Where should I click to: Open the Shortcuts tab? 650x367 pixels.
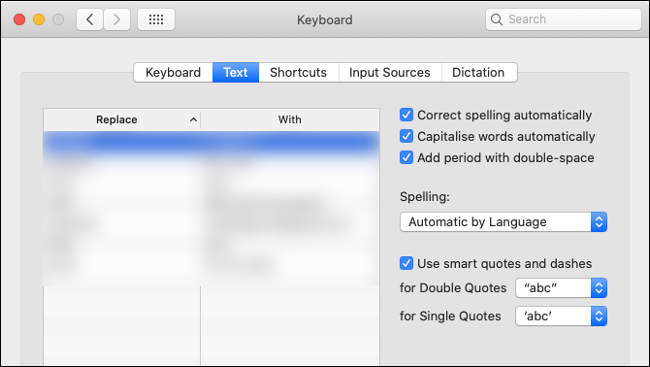coord(298,73)
